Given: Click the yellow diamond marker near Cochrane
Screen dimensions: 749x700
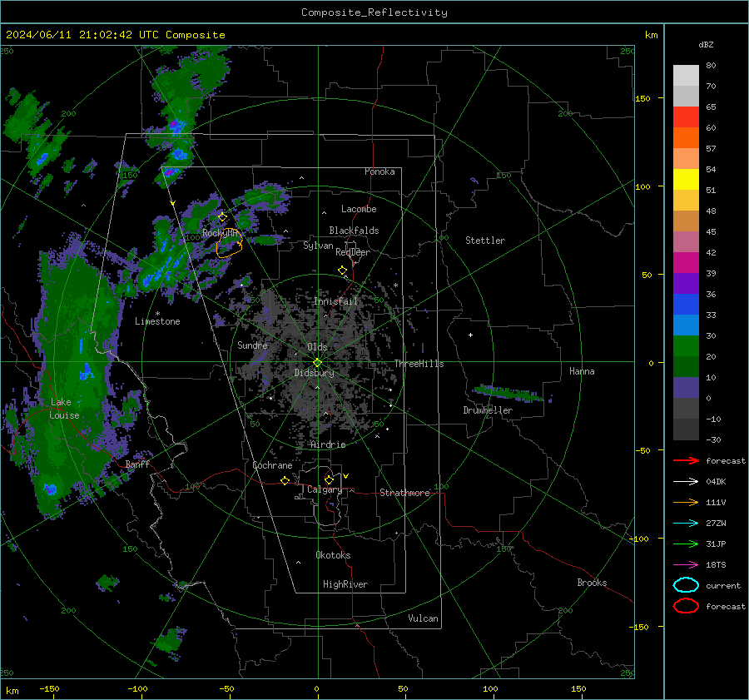Looking at the screenshot, I should (285, 480).
